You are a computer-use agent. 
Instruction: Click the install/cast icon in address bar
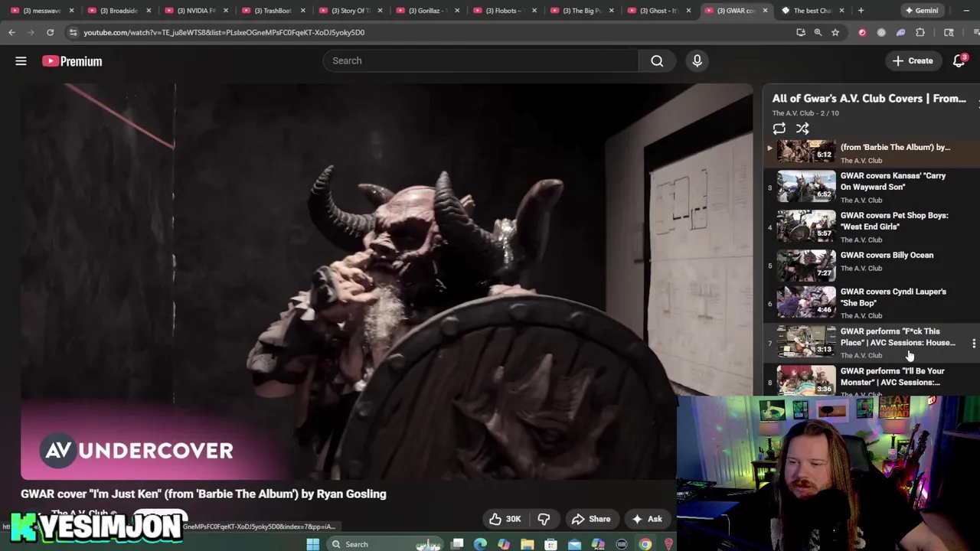coord(801,32)
